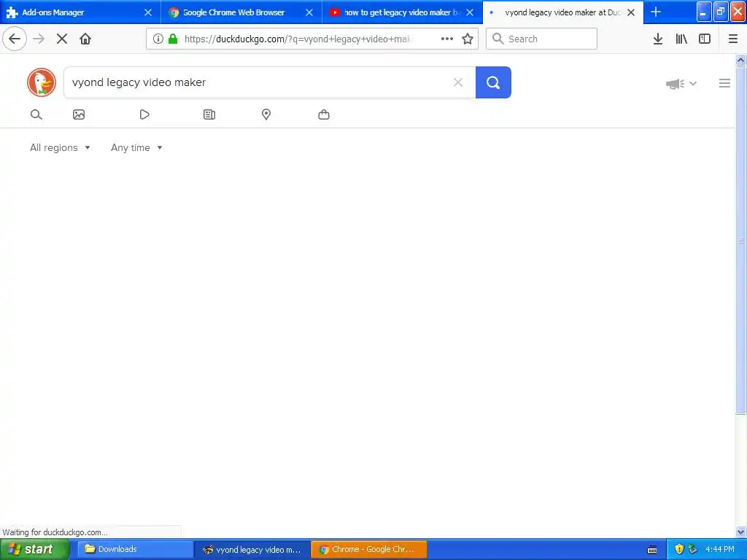Screen dimensions: 747x560
Task: Open DuckDuckGo megaphone feedback menu
Action: point(681,84)
